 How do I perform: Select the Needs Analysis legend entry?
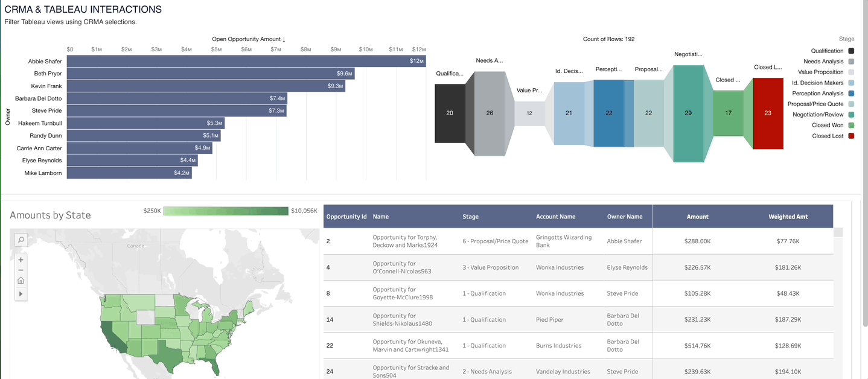tap(823, 62)
